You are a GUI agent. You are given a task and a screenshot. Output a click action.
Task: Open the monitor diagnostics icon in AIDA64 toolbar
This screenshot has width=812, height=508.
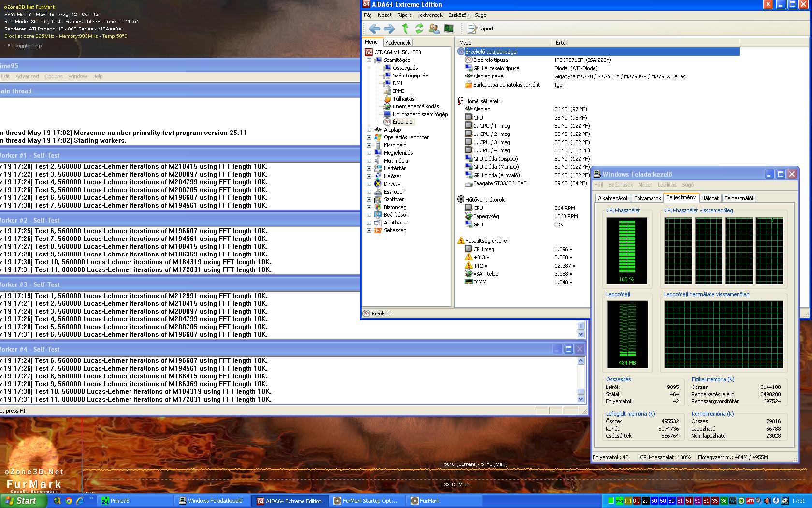[x=449, y=29]
